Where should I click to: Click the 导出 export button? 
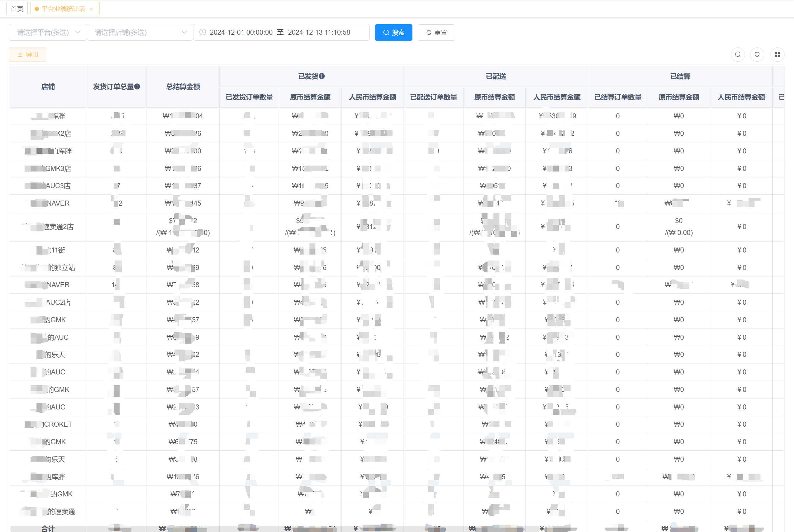(x=28, y=54)
